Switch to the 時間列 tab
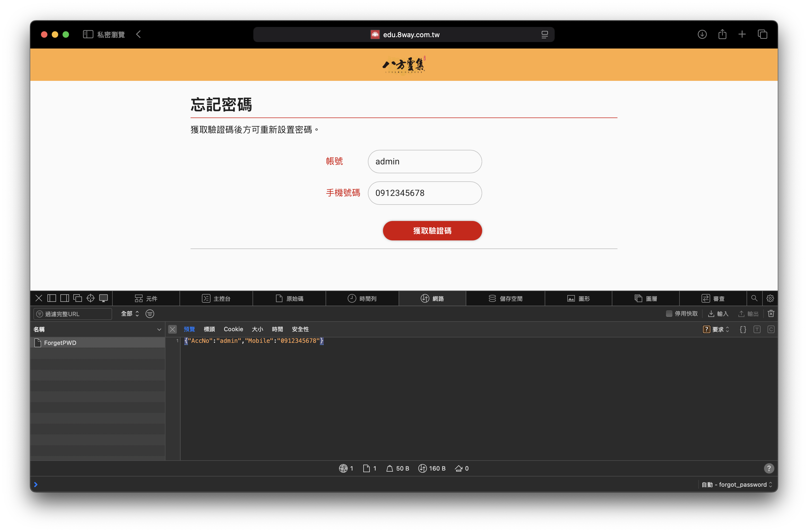The height and width of the screenshot is (532, 808). (x=362, y=298)
